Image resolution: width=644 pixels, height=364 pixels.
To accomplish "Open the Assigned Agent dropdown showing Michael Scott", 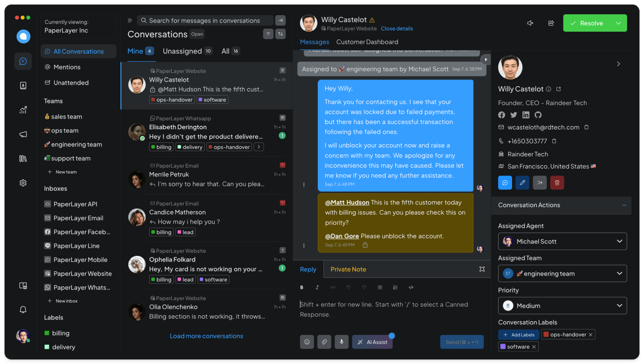I will (x=562, y=242).
